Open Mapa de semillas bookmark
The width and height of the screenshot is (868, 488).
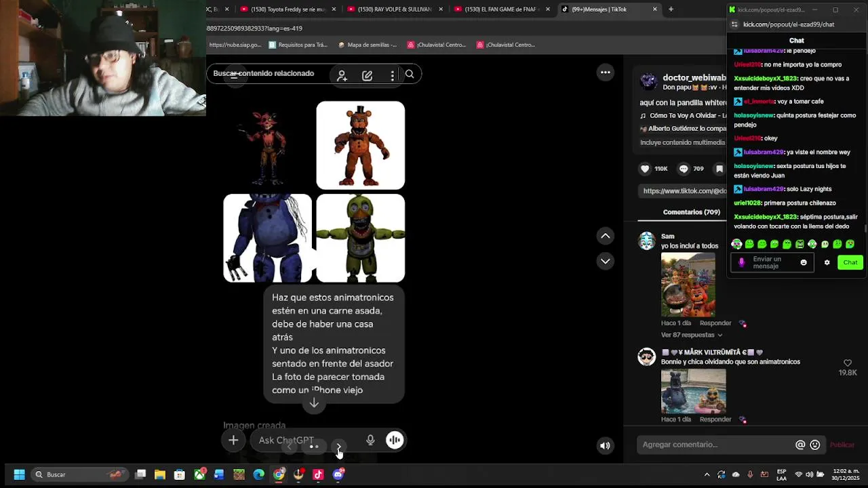[367, 45]
